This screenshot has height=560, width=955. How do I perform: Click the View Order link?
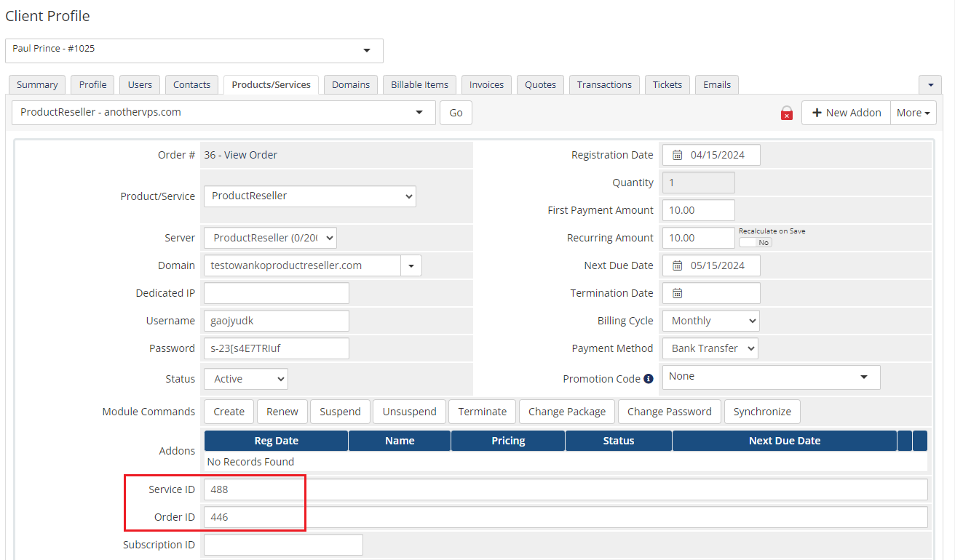250,155
